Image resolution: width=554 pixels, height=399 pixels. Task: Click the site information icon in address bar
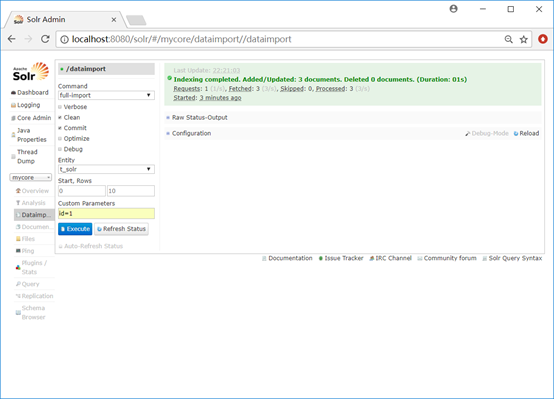click(x=64, y=39)
